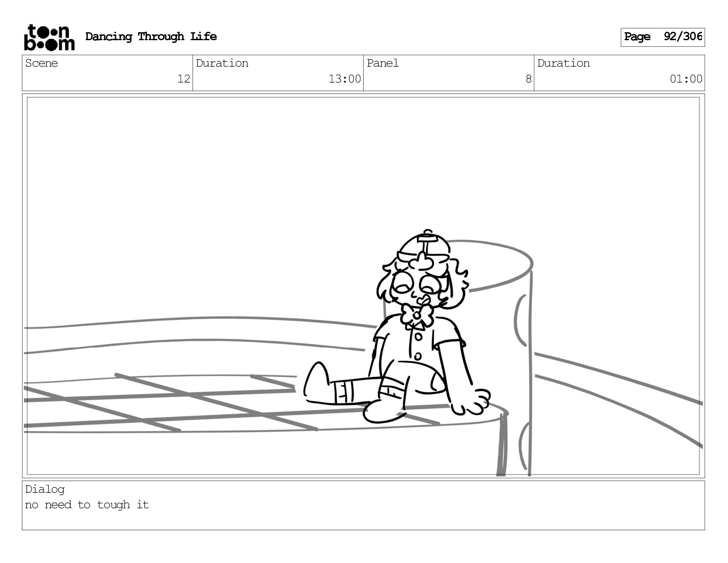
Task: Click the 'Dialog' label
Action: pyautogui.click(x=45, y=489)
